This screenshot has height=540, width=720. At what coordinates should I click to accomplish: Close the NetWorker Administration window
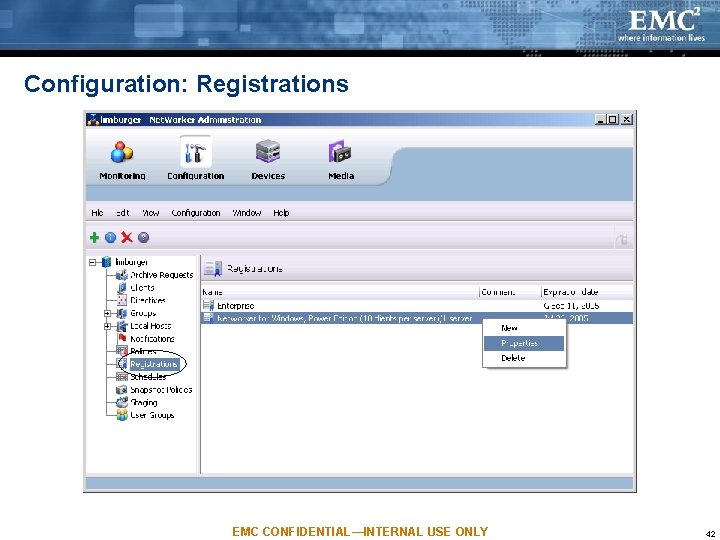(x=626, y=119)
